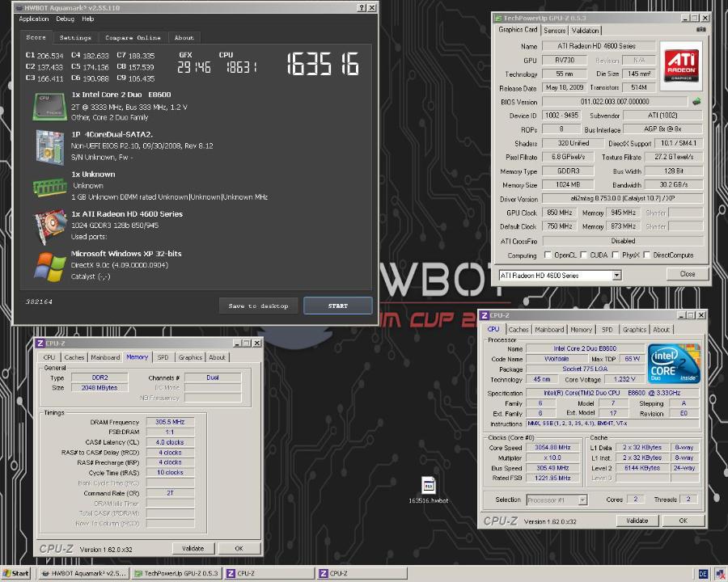Image resolution: width=728 pixels, height=582 pixels.
Task: Click the BIOS save chip icon in GPU-Z
Action: point(696,101)
